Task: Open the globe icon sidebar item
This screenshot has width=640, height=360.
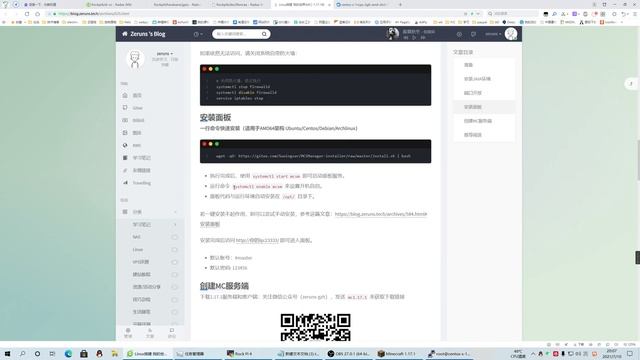Action: tap(132, 145)
